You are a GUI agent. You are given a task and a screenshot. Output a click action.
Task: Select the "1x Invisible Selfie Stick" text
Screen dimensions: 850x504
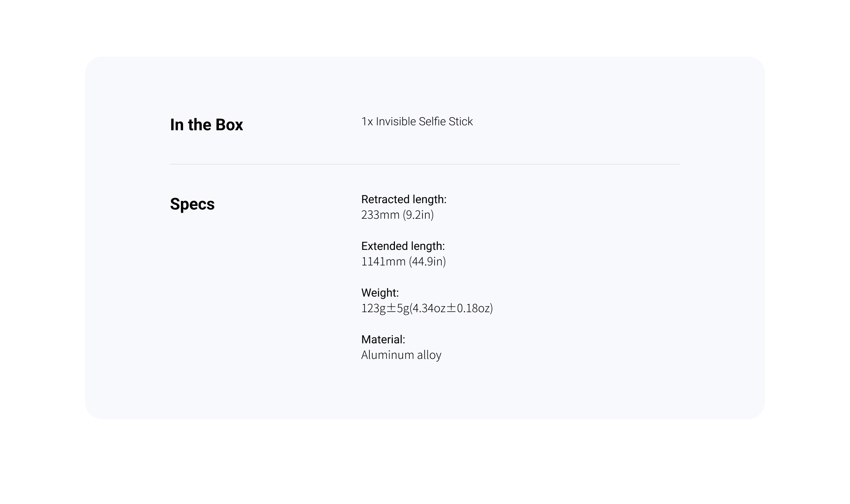417,122
